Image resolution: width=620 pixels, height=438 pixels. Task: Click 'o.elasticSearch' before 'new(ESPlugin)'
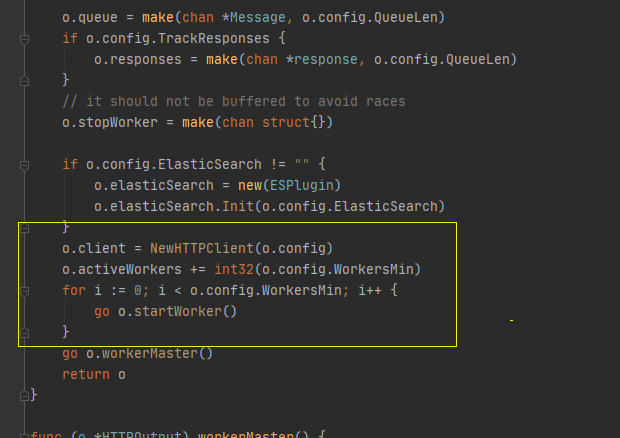[153, 185]
